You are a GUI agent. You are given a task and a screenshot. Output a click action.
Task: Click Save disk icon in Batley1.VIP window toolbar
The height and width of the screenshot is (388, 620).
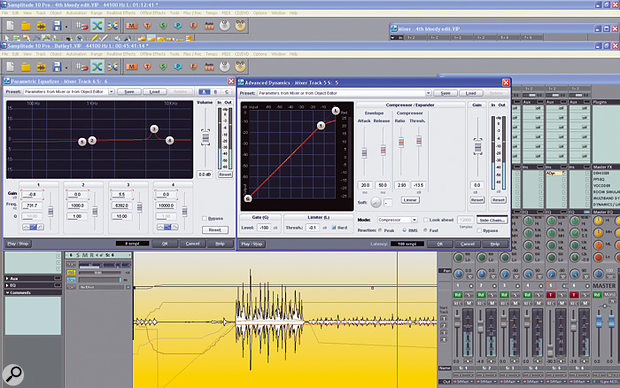coord(57,66)
